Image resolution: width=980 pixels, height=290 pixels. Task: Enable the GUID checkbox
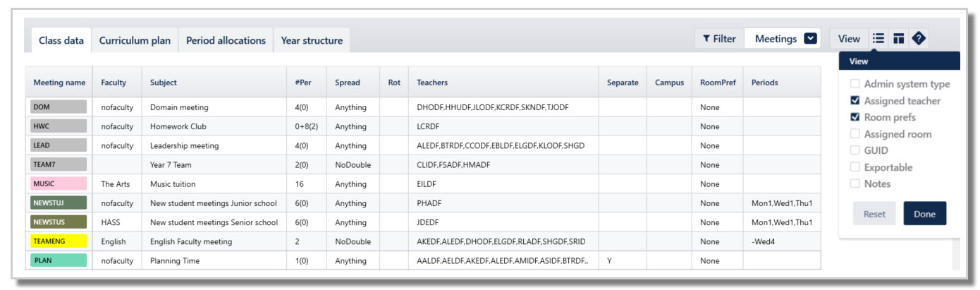tap(855, 150)
